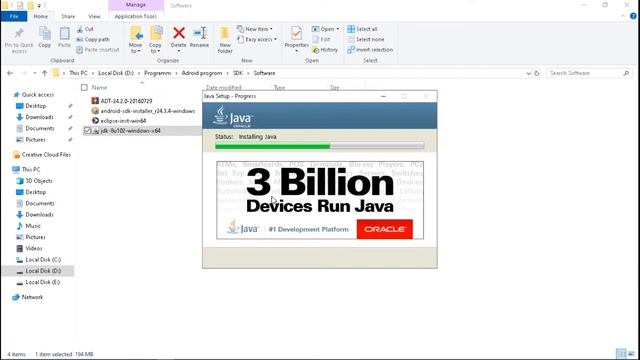
Task: Open Creative Cloud Files
Action: [46, 155]
